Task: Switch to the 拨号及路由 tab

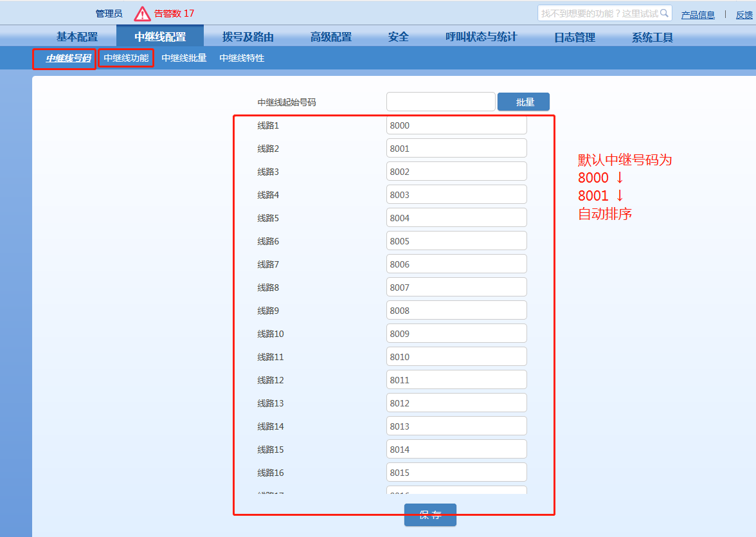Action: (x=248, y=37)
